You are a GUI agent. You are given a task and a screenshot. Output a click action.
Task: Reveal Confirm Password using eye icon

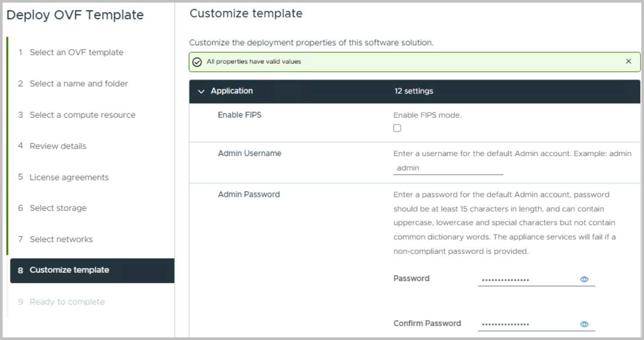click(584, 324)
